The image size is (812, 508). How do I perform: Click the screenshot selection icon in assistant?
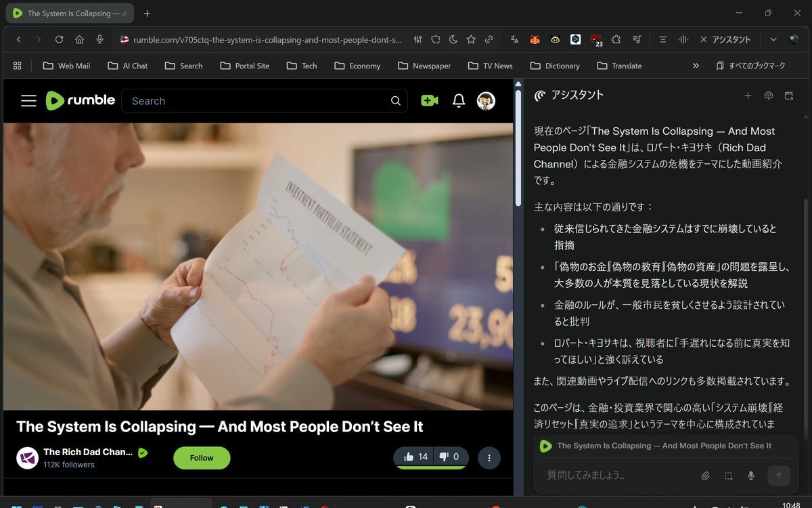tap(728, 475)
